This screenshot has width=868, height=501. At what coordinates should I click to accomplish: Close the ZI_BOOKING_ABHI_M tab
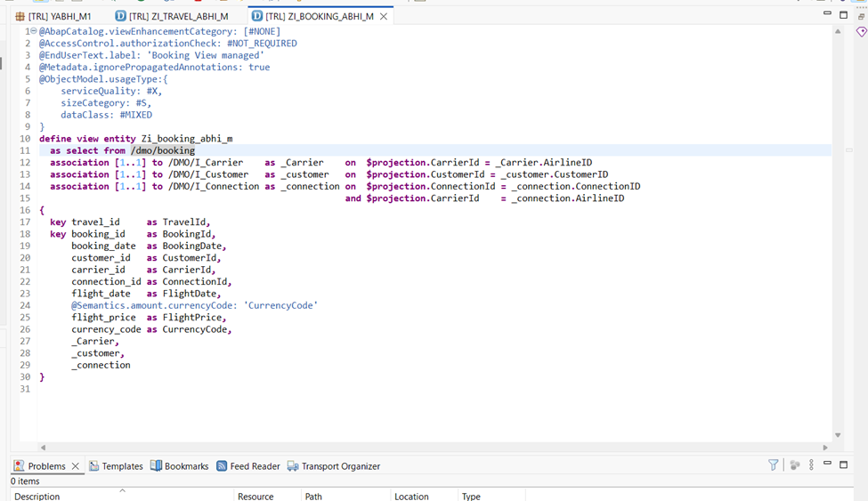click(384, 17)
